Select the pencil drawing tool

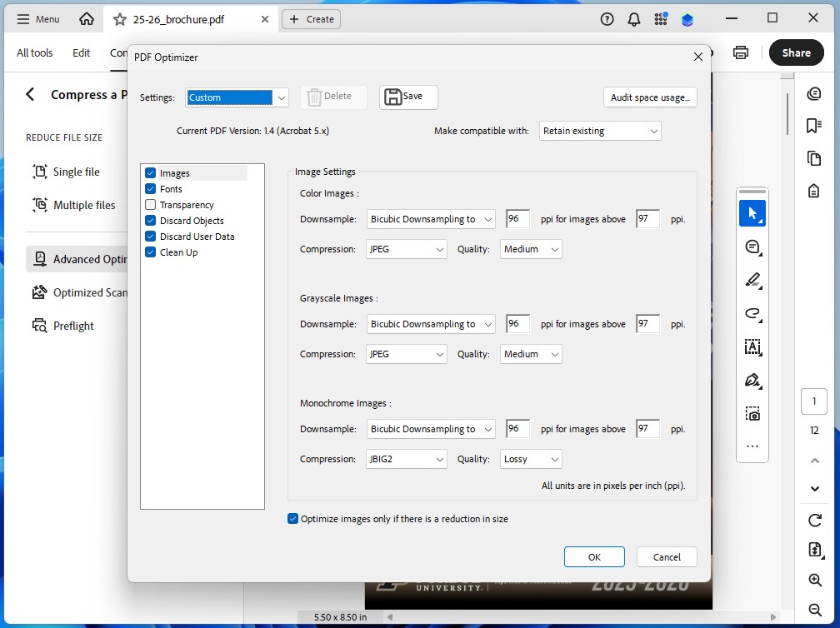click(752, 280)
